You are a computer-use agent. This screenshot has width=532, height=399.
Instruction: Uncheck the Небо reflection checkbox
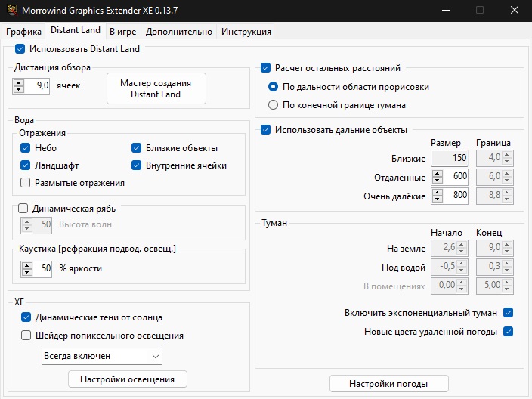point(26,148)
